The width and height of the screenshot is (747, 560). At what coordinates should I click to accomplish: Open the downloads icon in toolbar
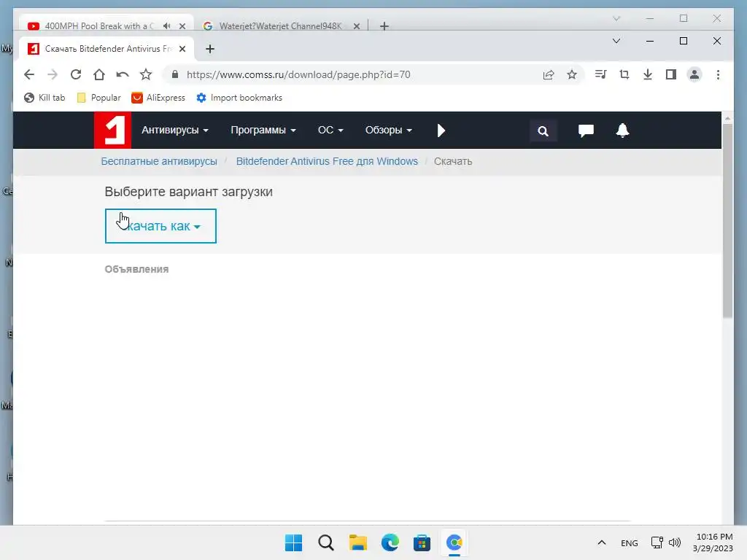tap(648, 74)
